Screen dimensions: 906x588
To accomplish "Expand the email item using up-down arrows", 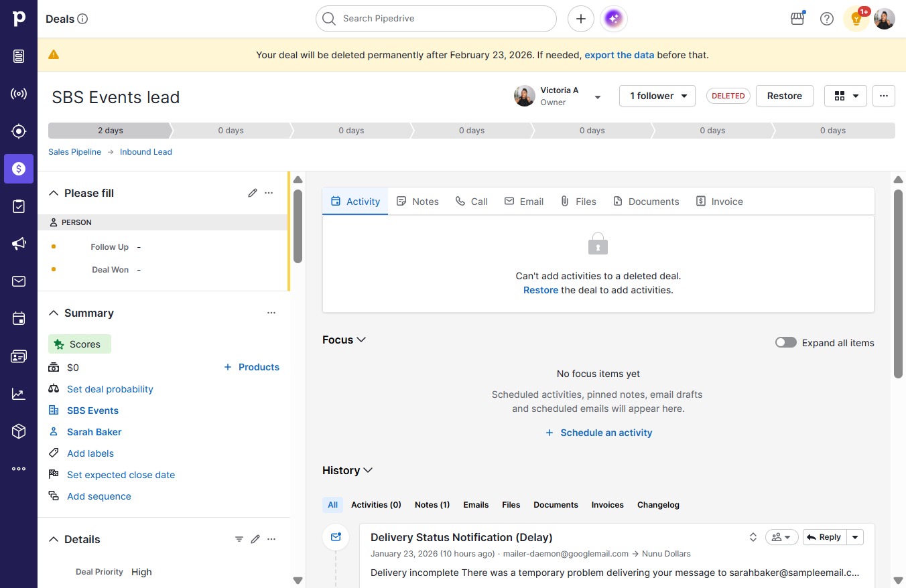I will tap(753, 537).
